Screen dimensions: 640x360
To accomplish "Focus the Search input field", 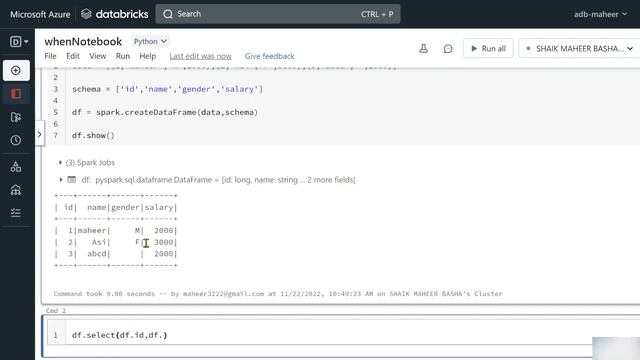I will 278,14.
